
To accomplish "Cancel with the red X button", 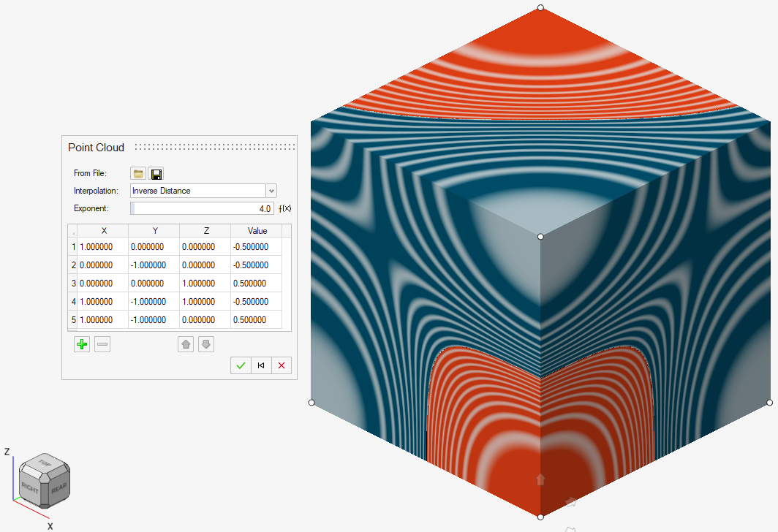I will click(x=281, y=365).
